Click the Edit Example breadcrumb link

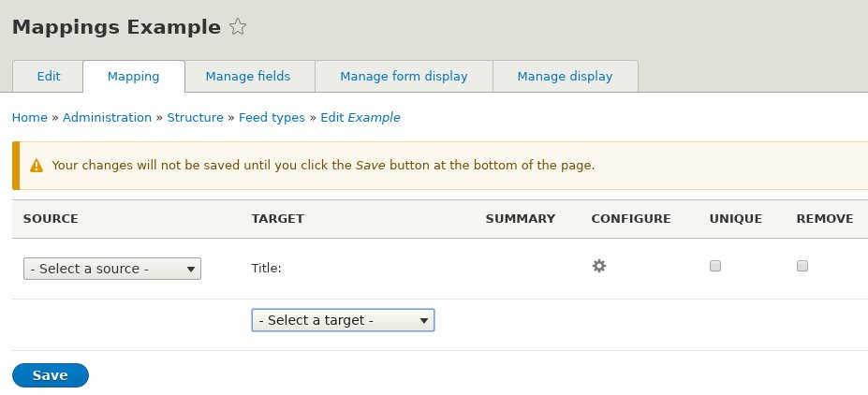coord(360,117)
